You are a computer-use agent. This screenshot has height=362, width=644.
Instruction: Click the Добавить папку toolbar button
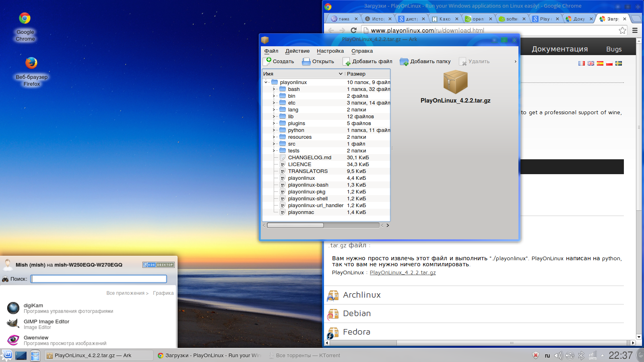point(425,62)
